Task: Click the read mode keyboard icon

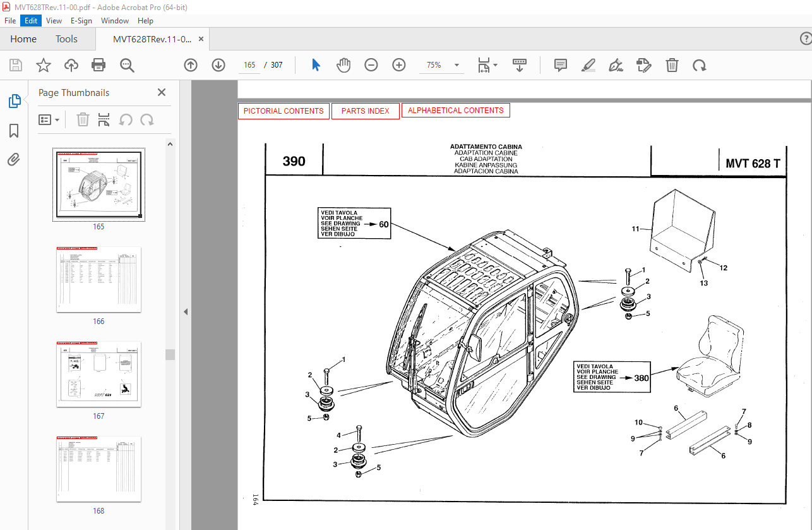Action: click(520, 65)
